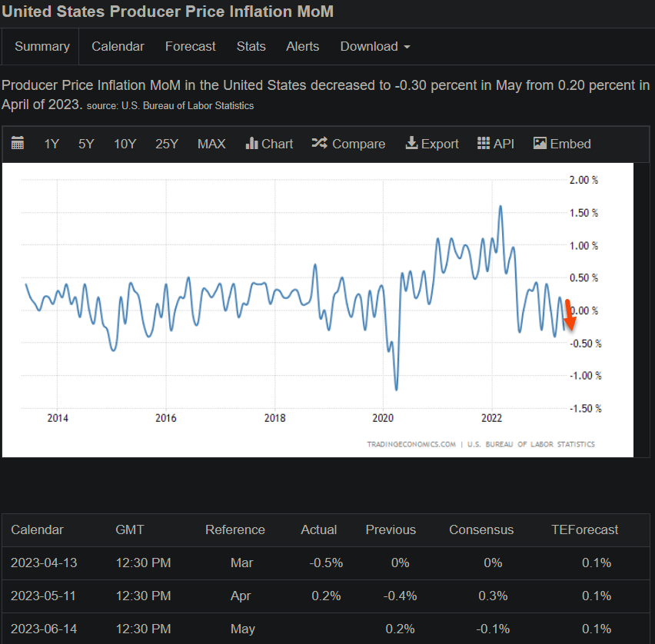Viewport: 655px width, 644px height.
Task: Click the Export download arrow icon
Action: coord(411,144)
